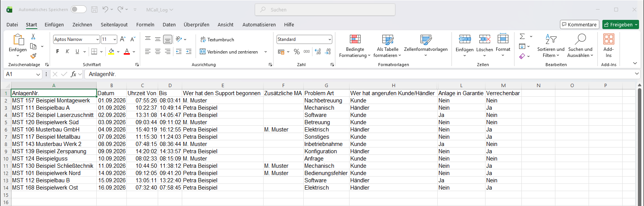This screenshot has width=644, height=206.
Task: Click the Zellen Einfügen icon
Action: click(x=464, y=39)
